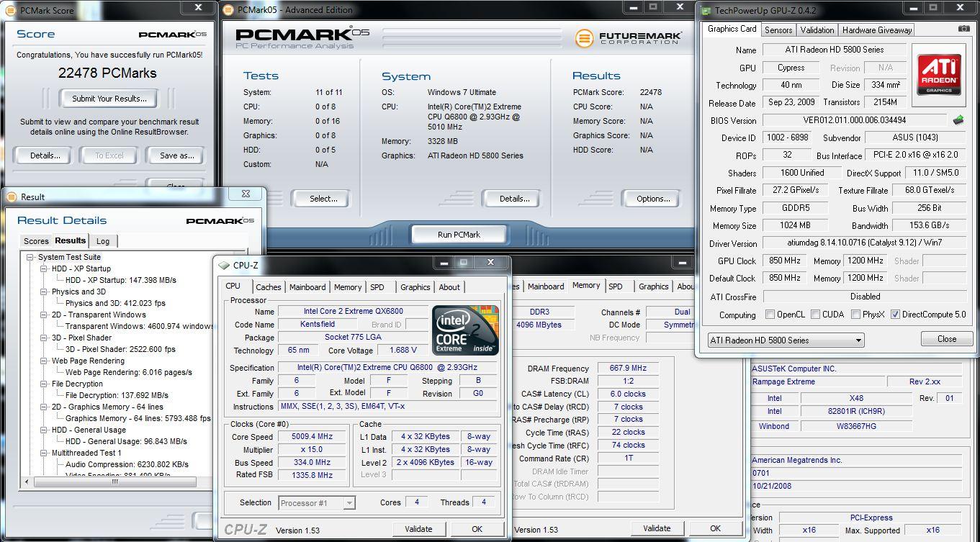This screenshot has width=980, height=542.
Task: Click the Result window title icon
Action: point(12,197)
